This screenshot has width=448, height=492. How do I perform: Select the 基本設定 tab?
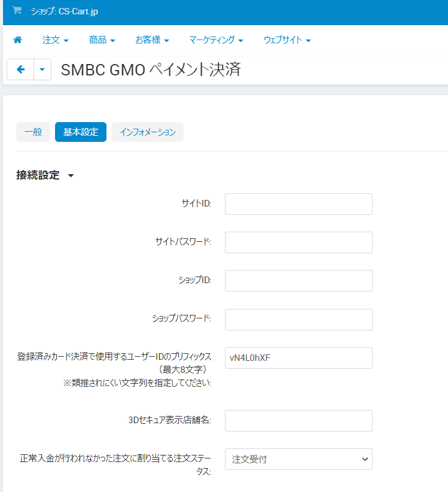click(x=81, y=132)
